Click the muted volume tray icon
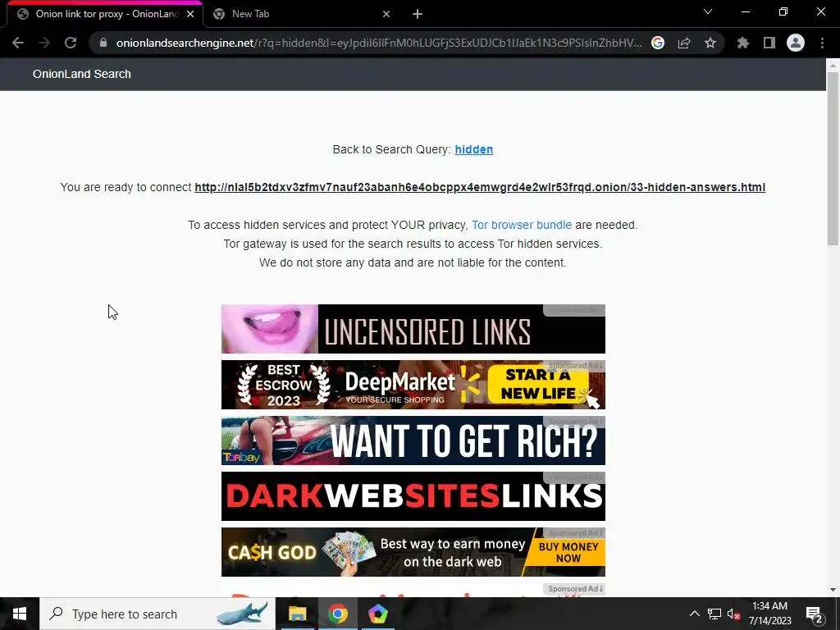Image resolution: width=840 pixels, height=630 pixels. 733,614
